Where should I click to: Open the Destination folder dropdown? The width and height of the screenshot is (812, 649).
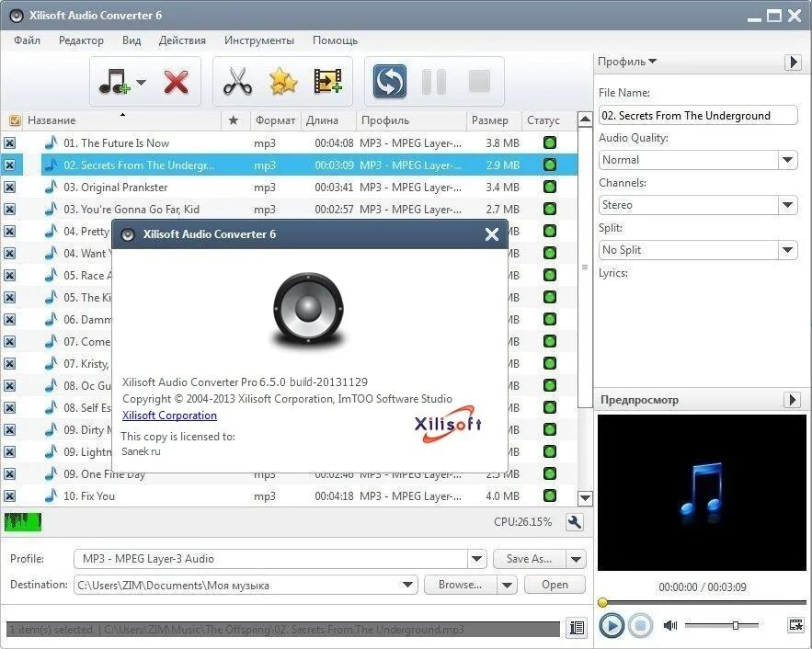click(x=407, y=585)
